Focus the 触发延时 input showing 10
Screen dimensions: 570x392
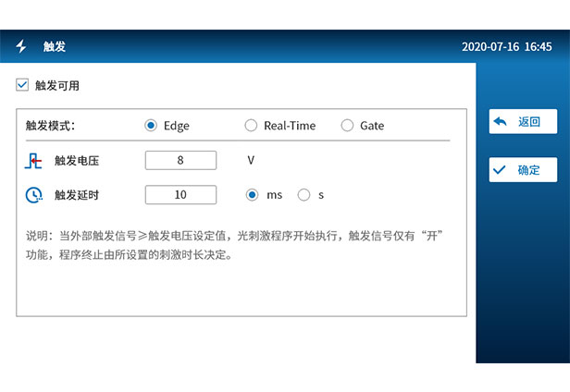tap(180, 195)
